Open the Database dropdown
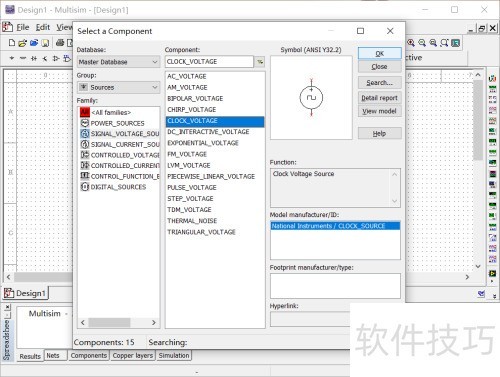Image resolution: width=500 pixels, height=377 pixels. click(x=155, y=62)
